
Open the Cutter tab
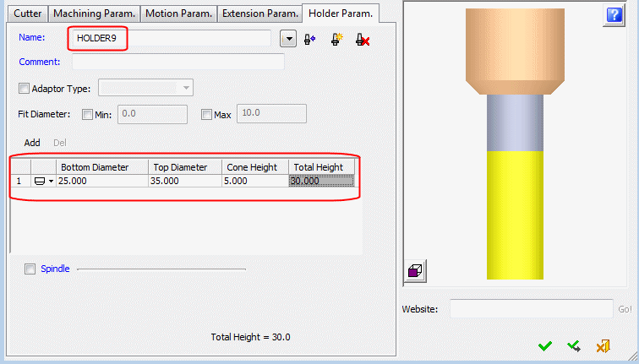click(x=27, y=14)
